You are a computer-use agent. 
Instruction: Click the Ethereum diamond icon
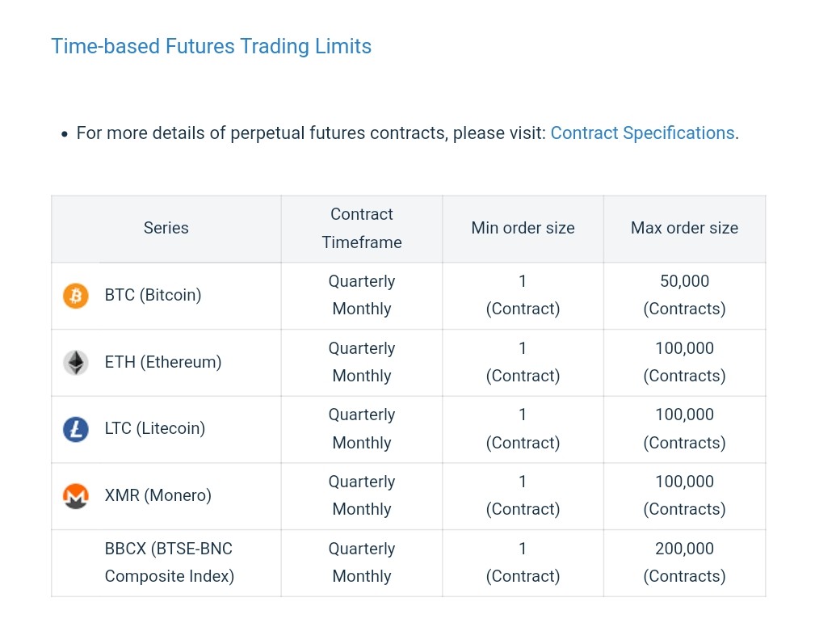pos(76,363)
